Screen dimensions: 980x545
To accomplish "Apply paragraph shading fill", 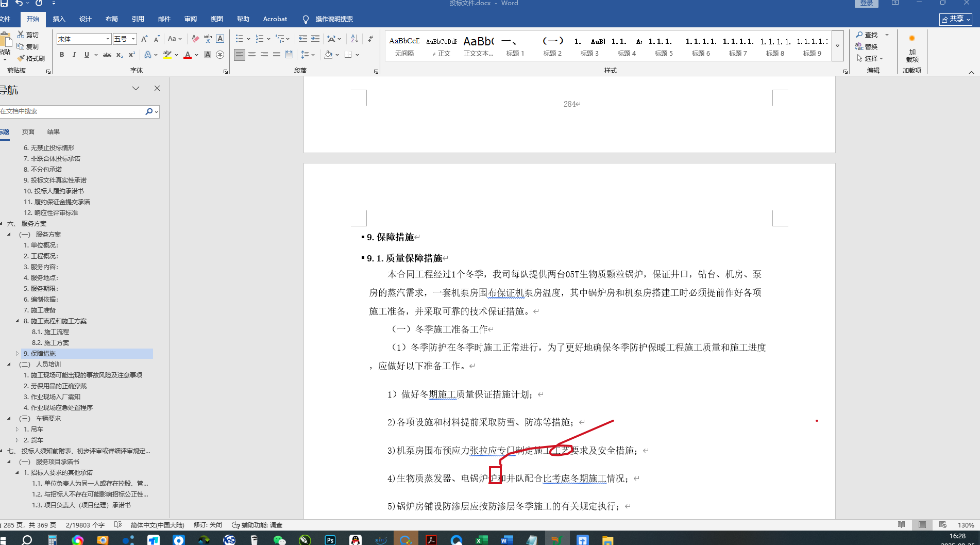I will [328, 55].
